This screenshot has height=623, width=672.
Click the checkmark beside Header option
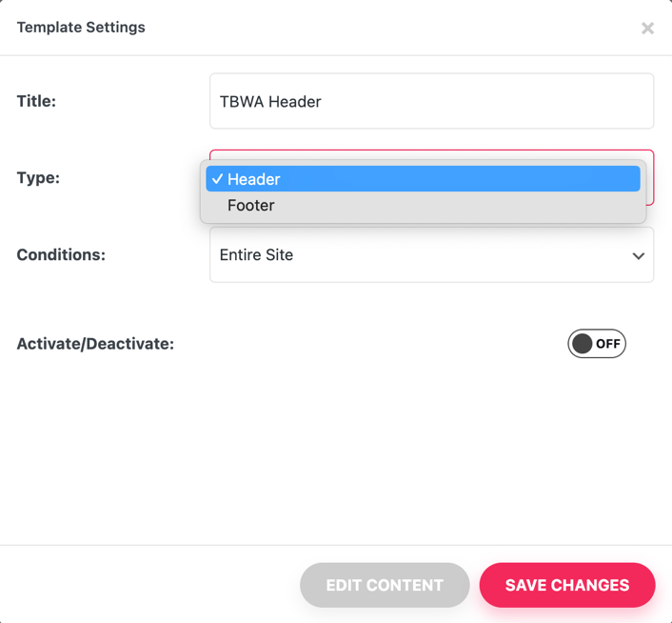[218, 179]
